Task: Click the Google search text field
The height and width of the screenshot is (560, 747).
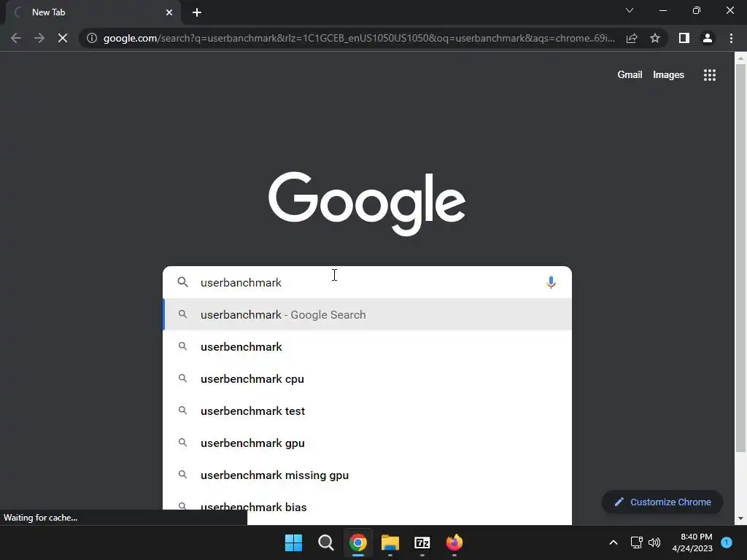Action: pyautogui.click(x=367, y=282)
